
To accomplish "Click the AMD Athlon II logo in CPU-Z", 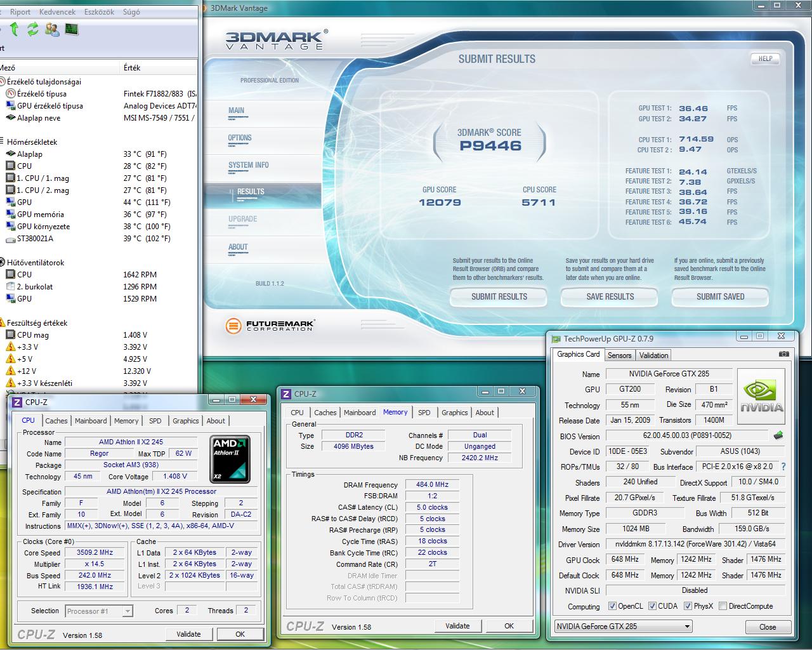I will click(230, 460).
